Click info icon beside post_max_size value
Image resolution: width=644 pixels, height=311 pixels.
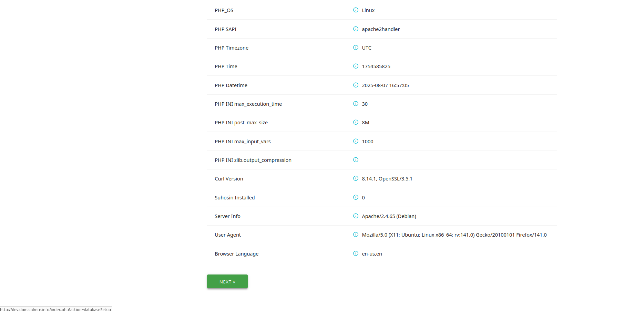point(356,122)
